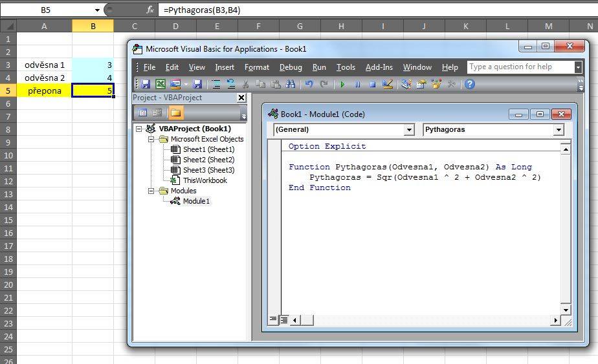Open the Name Box dropdown arrow beside B5
Screen dimensions: 598x364
(97, 10)
